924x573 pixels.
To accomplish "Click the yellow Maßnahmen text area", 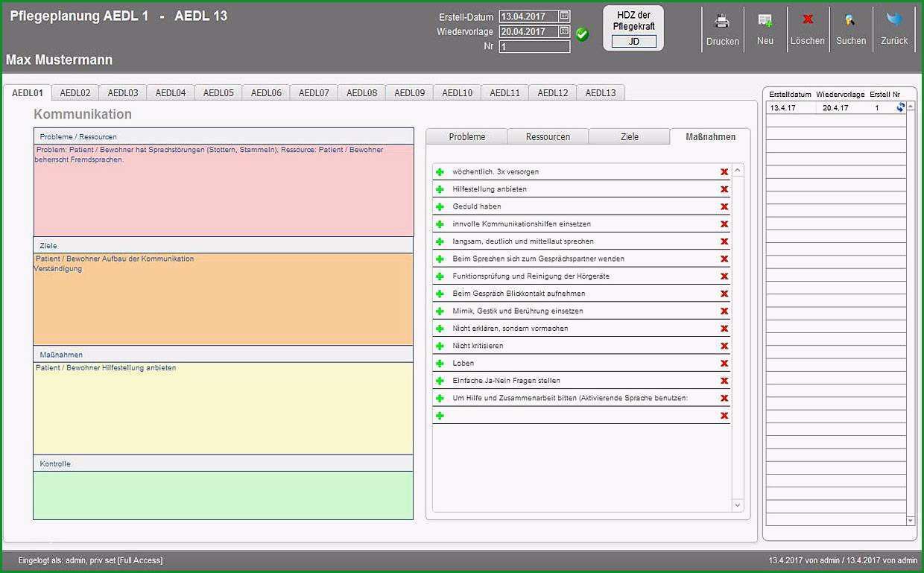I will tap(224, 408).
